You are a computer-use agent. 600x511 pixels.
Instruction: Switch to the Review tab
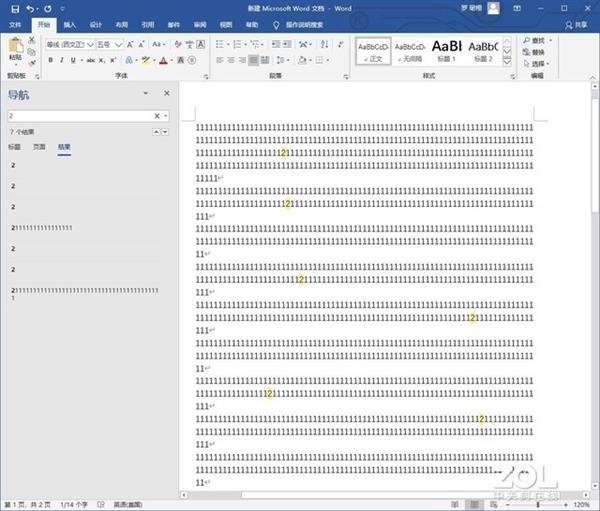pos(200,25)
